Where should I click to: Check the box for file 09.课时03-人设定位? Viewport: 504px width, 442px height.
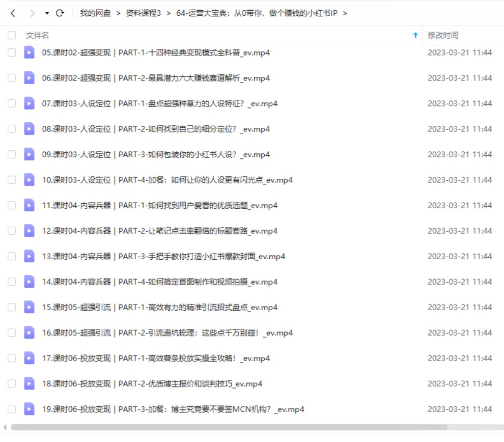tap(12, 154)
